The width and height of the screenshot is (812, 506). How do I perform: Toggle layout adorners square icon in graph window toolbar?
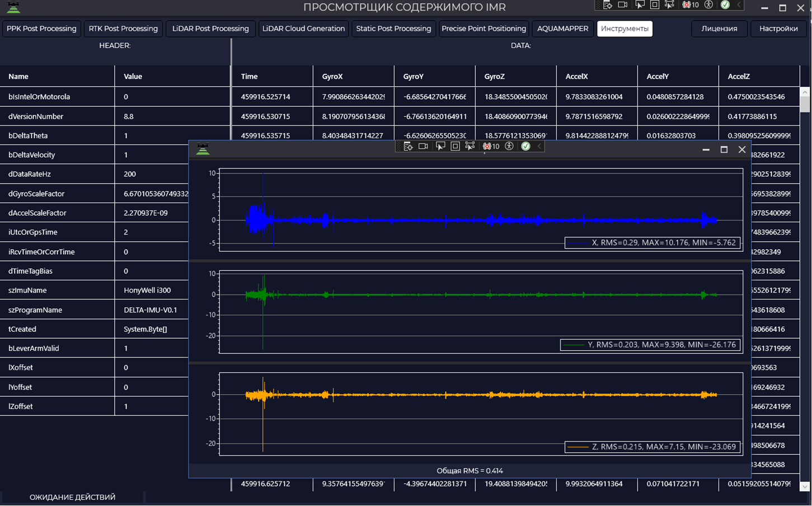[455, 146]
